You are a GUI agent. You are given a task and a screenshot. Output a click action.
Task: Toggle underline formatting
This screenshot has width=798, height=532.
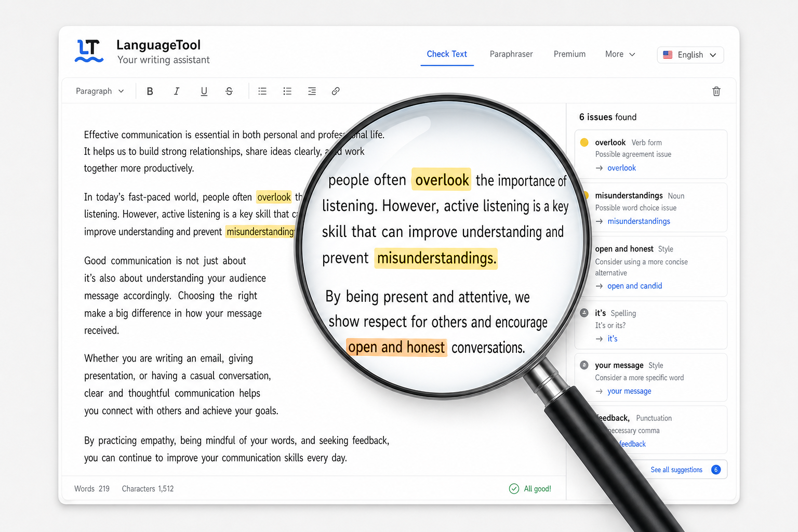(x=204, y=91)
